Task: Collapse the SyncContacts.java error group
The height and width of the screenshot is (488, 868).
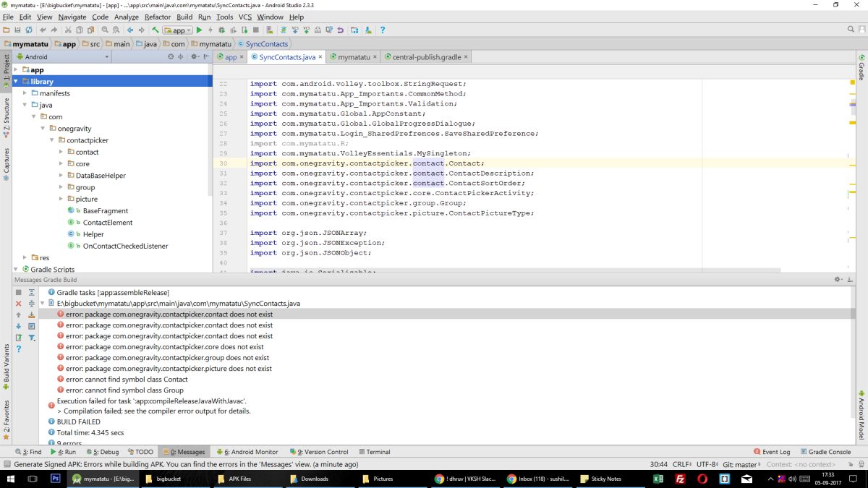Action: (x=42, y=304)
